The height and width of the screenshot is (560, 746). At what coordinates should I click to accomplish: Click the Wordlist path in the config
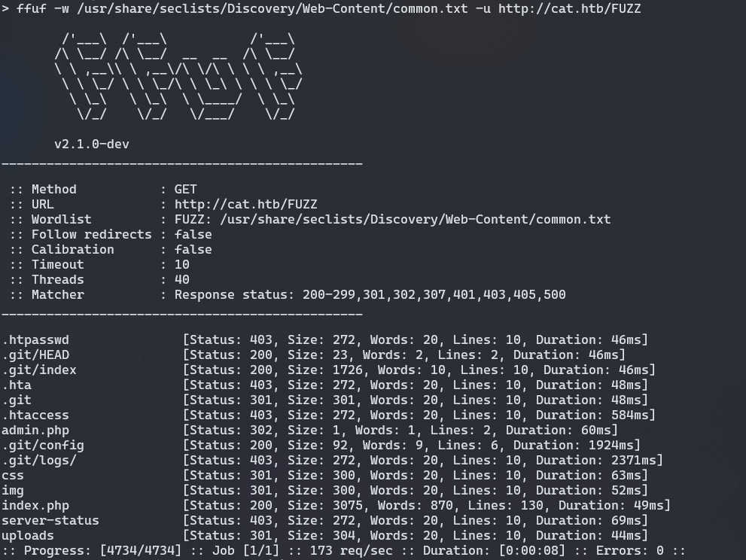[392, 219]
